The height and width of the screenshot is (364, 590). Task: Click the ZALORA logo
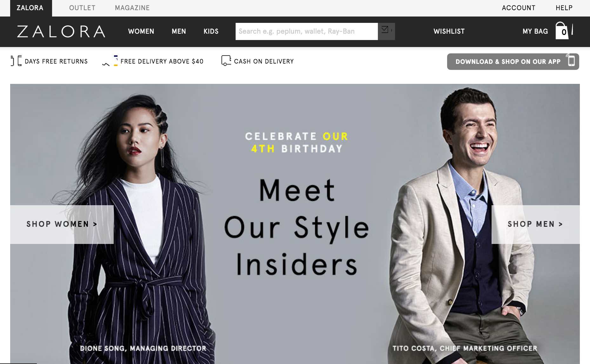61,31
